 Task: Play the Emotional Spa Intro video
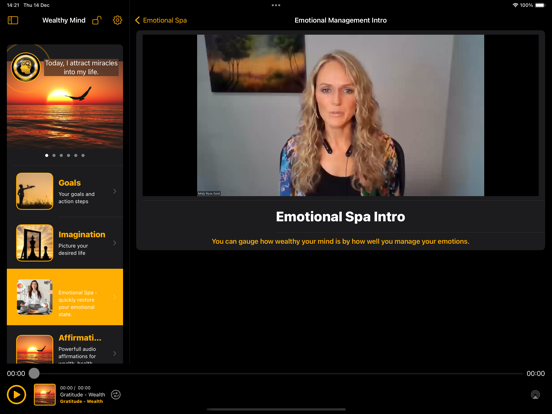pos(340,115)
